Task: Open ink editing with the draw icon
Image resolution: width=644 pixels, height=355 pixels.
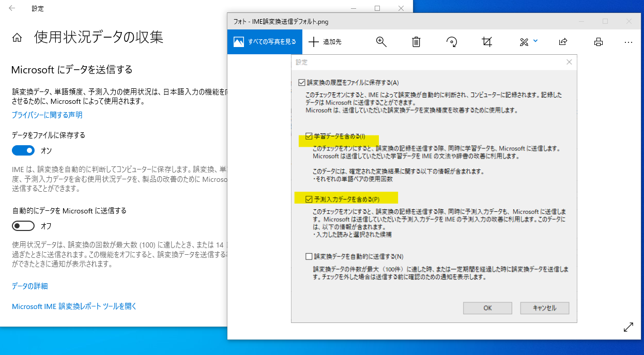Action: point(524,42)
